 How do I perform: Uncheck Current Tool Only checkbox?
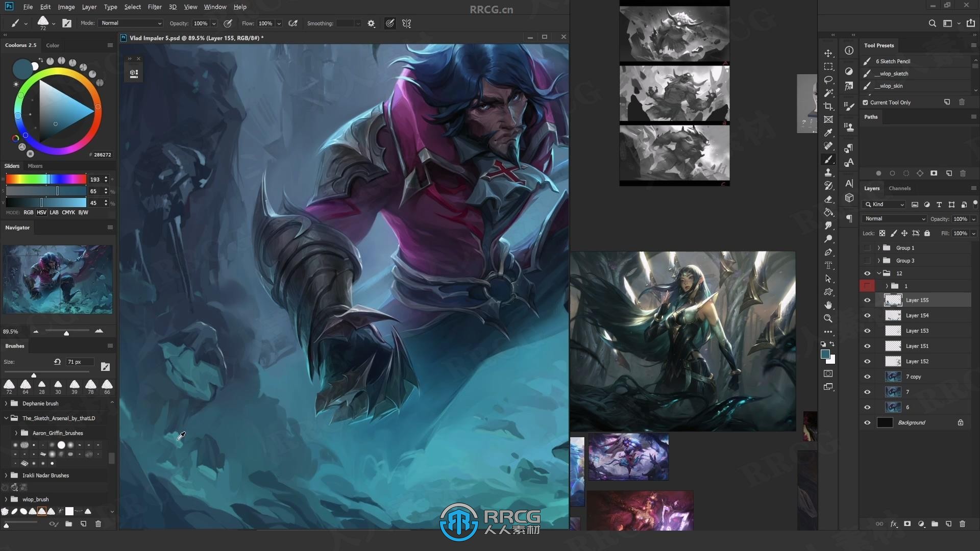coord(866,103)
